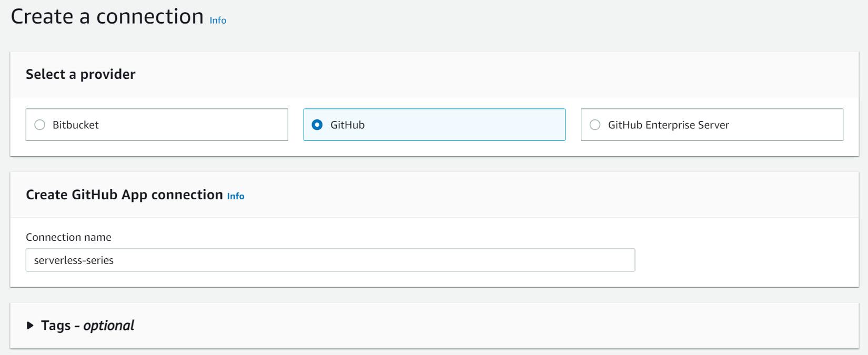Click the "Tags - optional" label
This screenshot has height=355, width=868.
click(x=87, y=326)
